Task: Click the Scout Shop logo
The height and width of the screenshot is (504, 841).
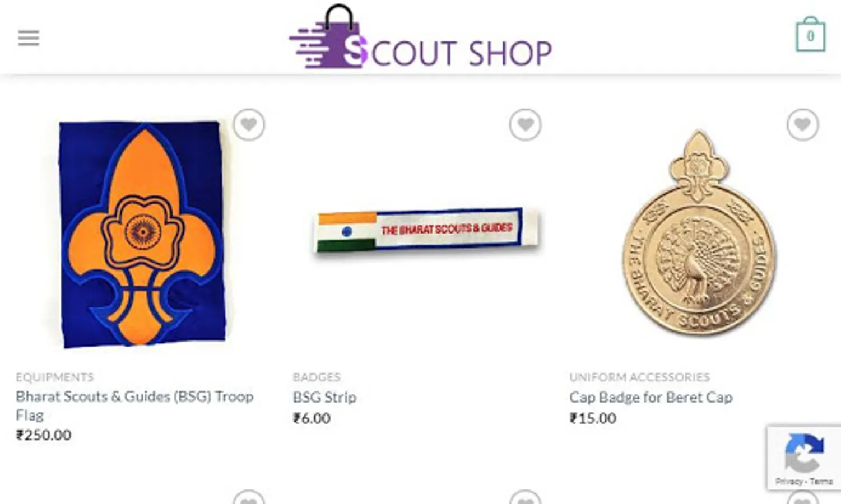Action: (420, 37)
